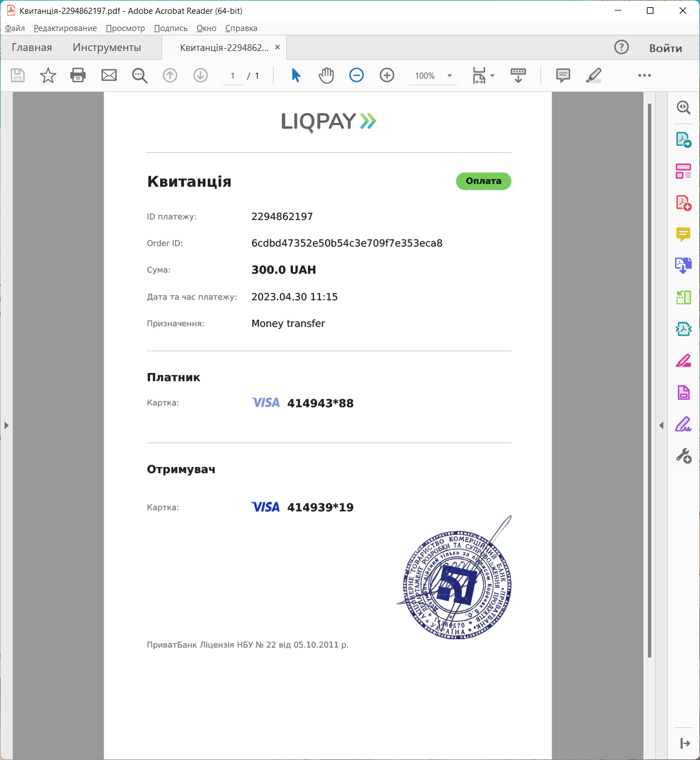
Task: Click recipient card number 414939*19
Action: pyautogui.click(x=320, y=507)
